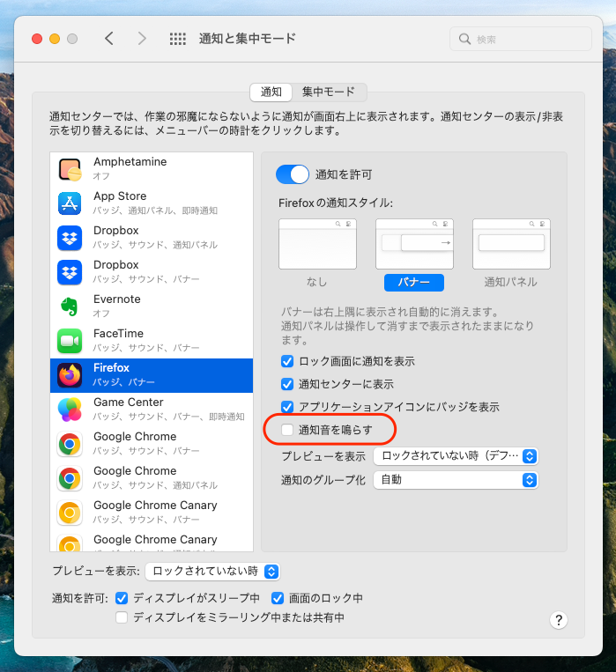Switch to the 集中モード tab
Image resolution: width=616 pixels, height=672 pixels.
click(x=328, y=92)
